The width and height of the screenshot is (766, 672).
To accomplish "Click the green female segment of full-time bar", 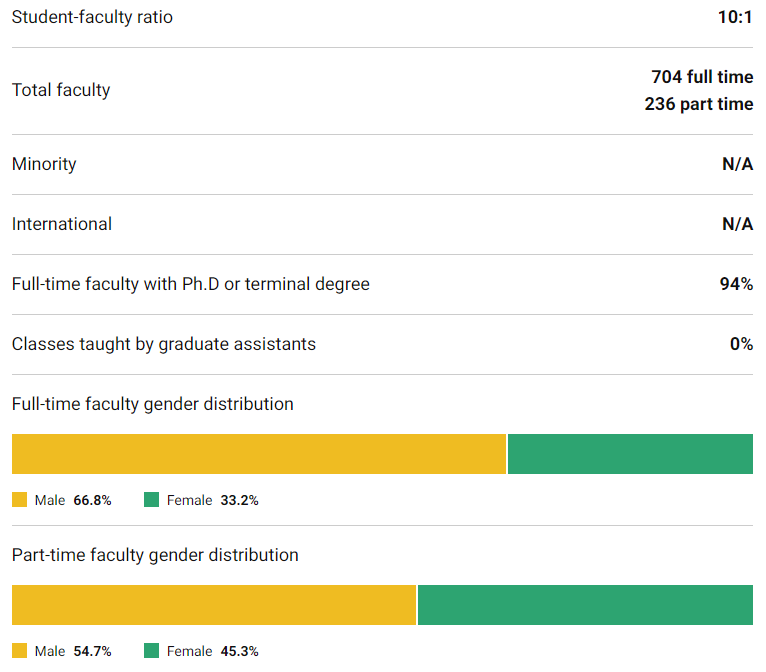I will point(630,454).
